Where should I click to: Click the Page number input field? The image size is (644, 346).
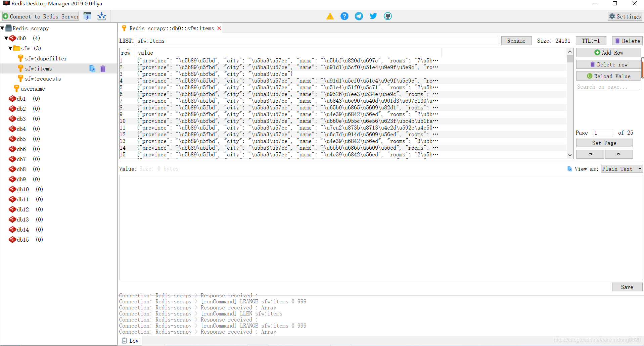pyautogui.click(x=603, y=133)
